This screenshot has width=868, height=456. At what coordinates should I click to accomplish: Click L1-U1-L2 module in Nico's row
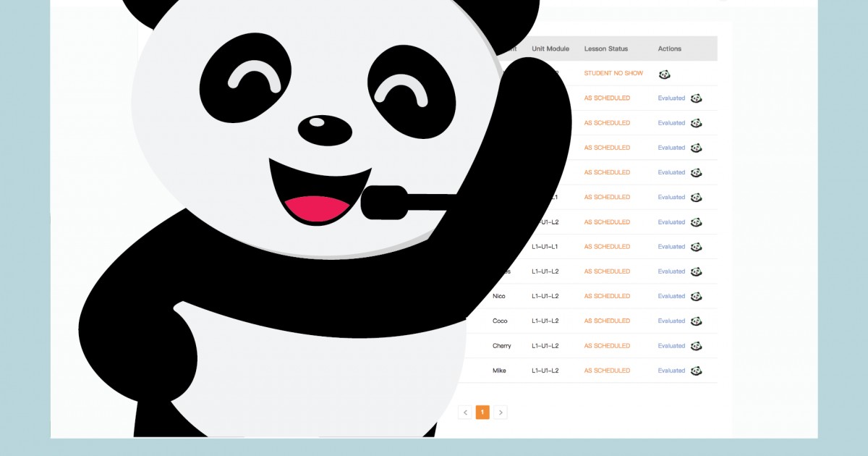[x=545, y=296]
